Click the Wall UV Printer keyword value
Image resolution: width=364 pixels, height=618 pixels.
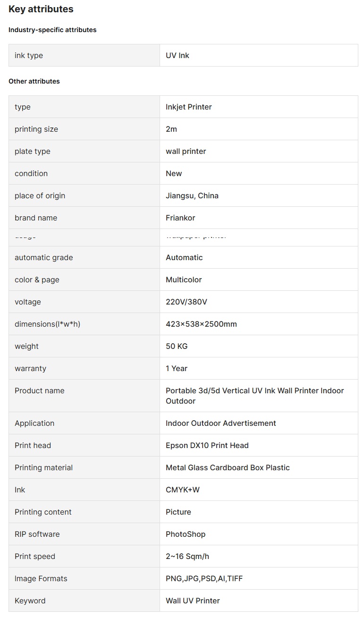tap(193, 601)
